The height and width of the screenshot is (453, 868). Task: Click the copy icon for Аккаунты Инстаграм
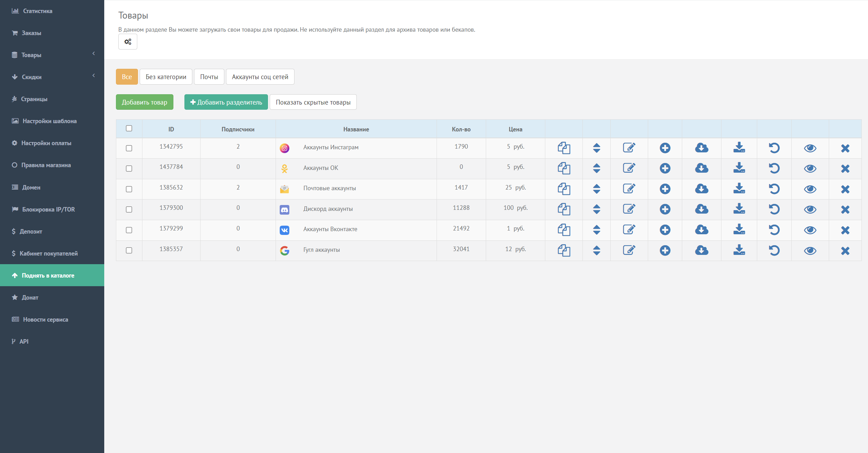(564, 148)
